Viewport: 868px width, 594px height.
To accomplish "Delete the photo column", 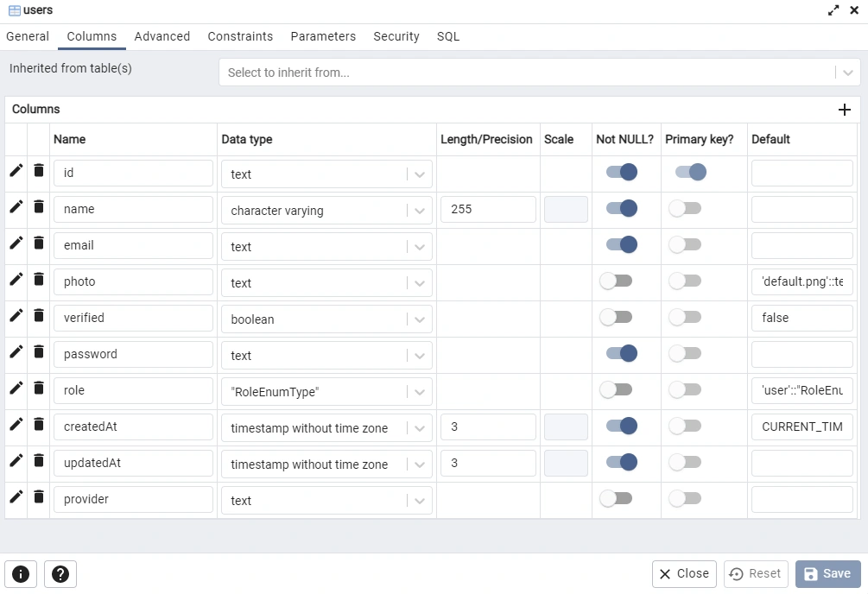I will [39, 280].
